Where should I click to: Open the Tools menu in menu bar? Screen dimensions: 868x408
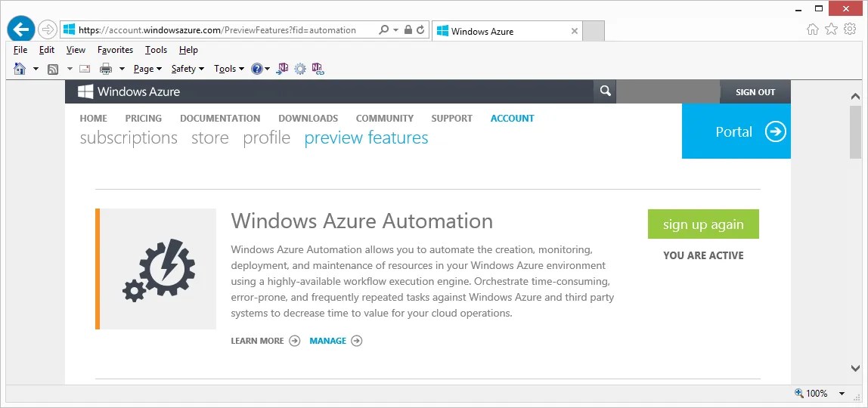coord(156,50)
